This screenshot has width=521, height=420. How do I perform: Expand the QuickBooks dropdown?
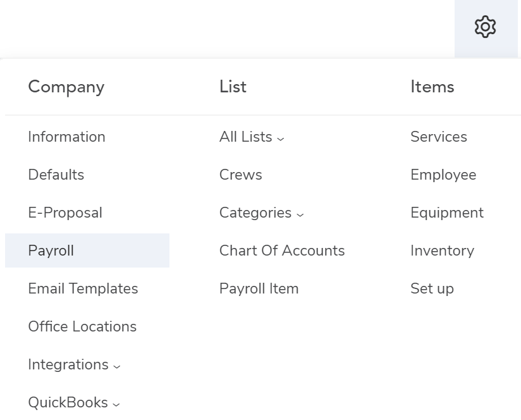click(73, 403)
